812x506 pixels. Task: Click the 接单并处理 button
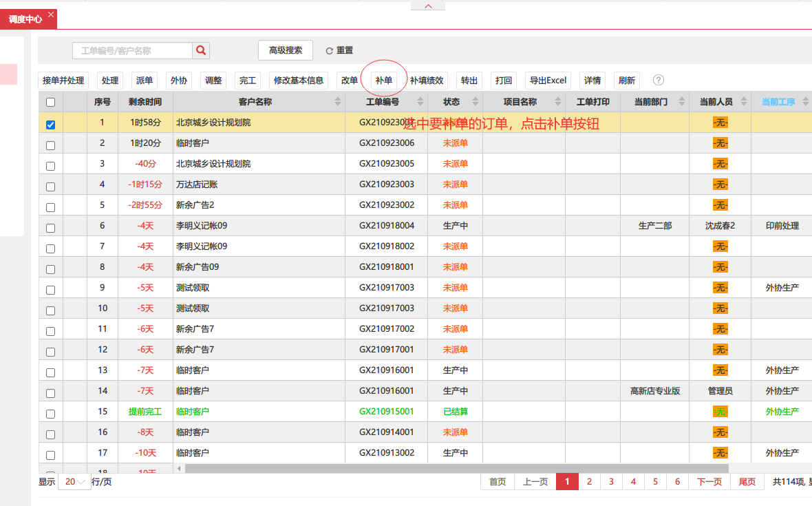pos(63,81)
